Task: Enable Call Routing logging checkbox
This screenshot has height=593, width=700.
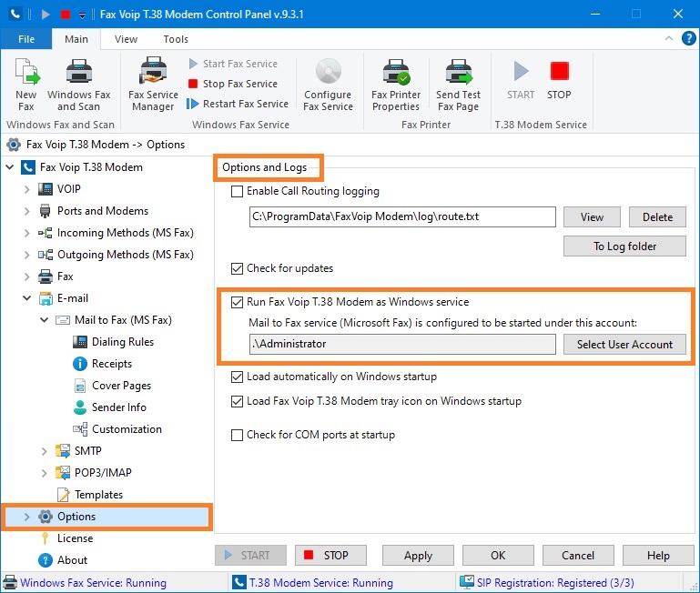Action: 237,191
